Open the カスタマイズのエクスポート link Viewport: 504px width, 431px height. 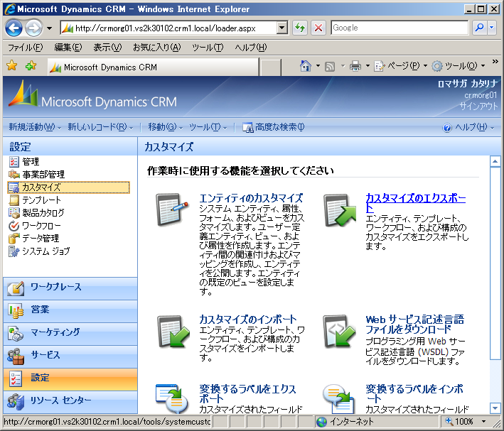416,203
